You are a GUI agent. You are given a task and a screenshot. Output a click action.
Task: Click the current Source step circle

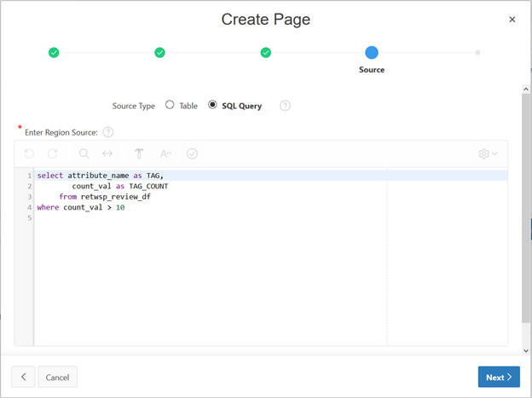coord(372,53)
